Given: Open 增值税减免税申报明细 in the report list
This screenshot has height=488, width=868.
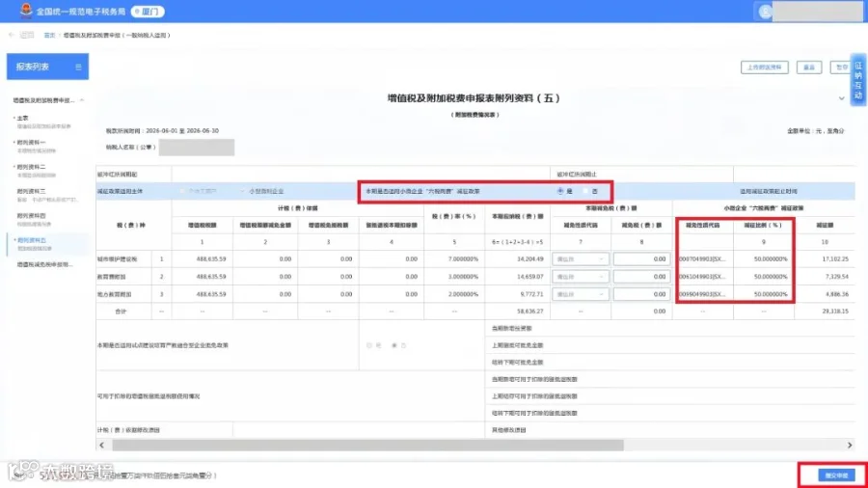Looking at the screenshot, I should pyautogui.click(x=44, y=264).
